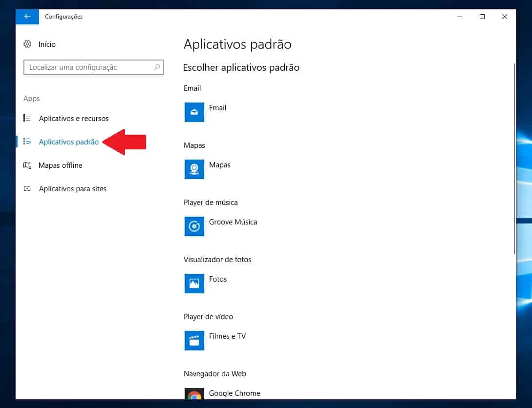The width and height of the screenshot is (532, 408).
Task: Click the Aplicativos e recursos list icon
Action: 27,118
